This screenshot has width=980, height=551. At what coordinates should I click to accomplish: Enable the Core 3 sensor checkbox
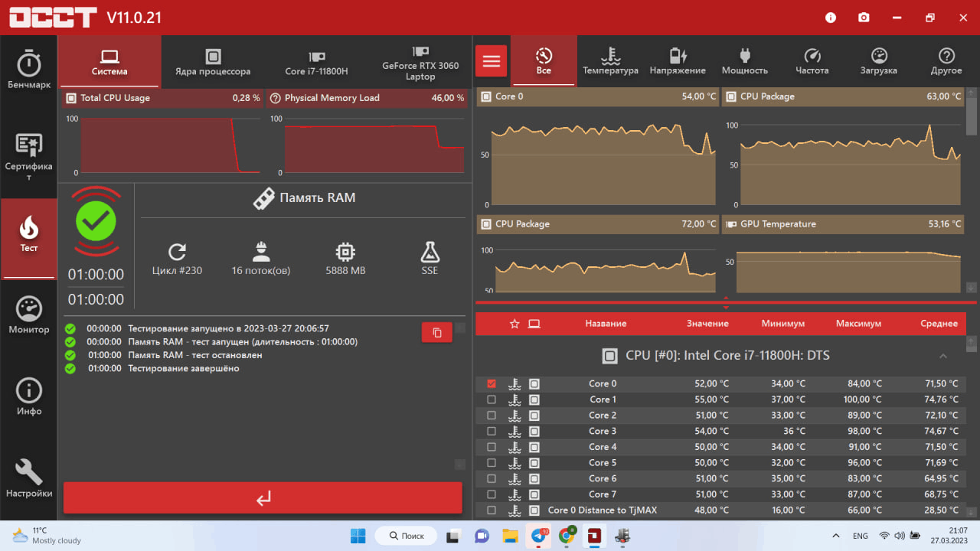(x=492, y=431)
